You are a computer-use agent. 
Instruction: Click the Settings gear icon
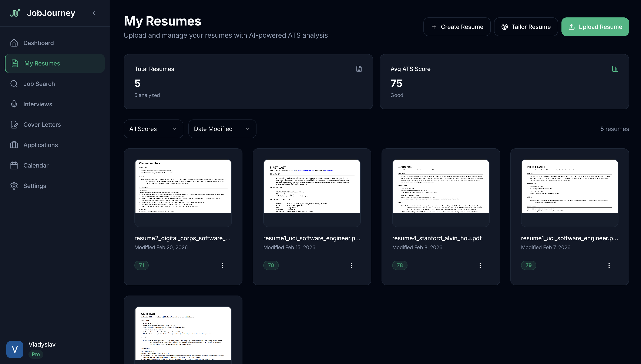click(x=14, y=186)
